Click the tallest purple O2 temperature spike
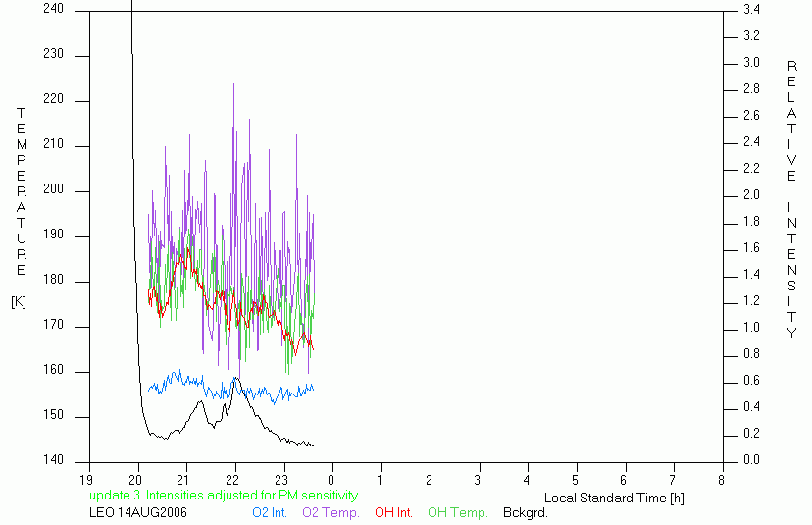This screenshot has height=525, width=812. coord(233,84)
